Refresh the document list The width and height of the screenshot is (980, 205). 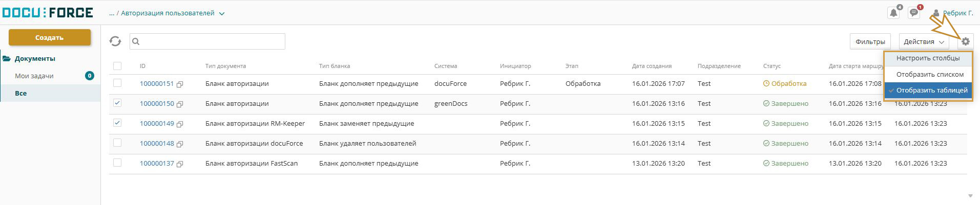click(115, 41)
